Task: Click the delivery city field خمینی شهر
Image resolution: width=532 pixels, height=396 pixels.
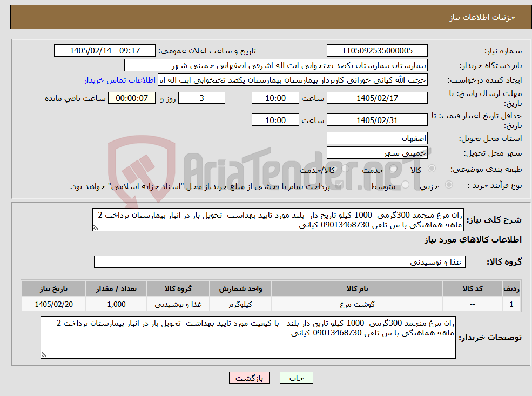Action: 377,153
